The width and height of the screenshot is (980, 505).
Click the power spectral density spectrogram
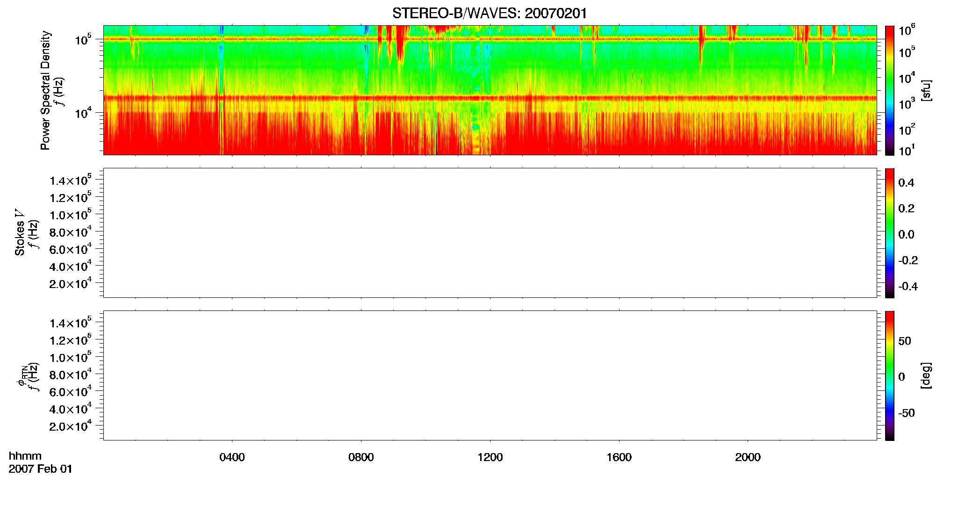(x=490, y=90)
